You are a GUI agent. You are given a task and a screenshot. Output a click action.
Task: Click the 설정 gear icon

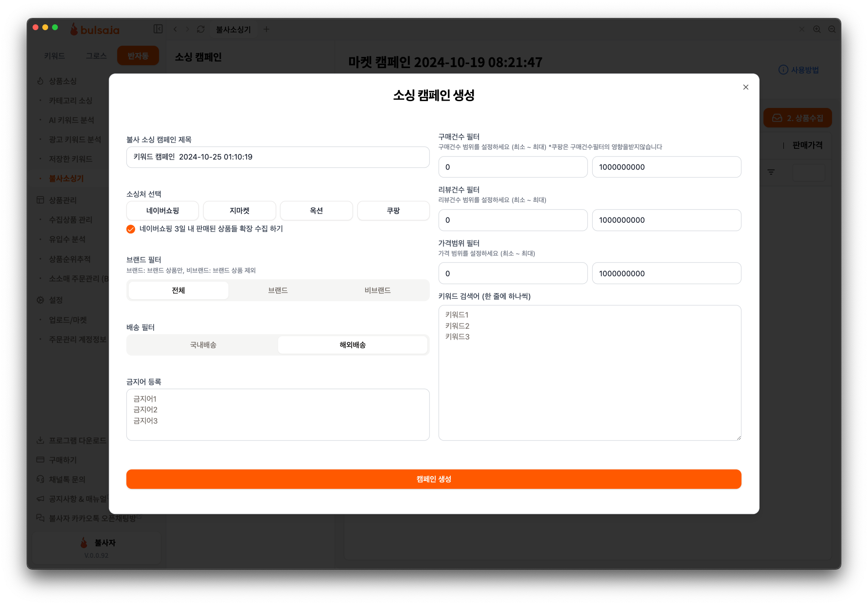point(40,300)
